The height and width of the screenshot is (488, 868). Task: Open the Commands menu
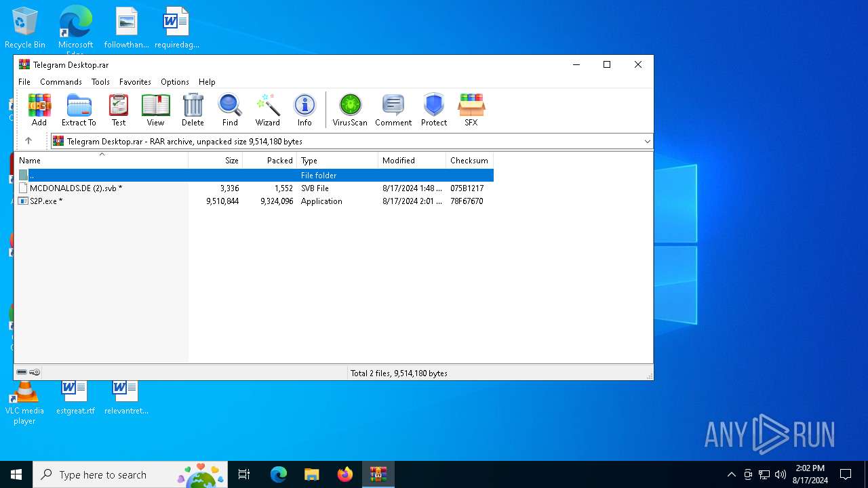pyautogui.click(x=61, y=81)
